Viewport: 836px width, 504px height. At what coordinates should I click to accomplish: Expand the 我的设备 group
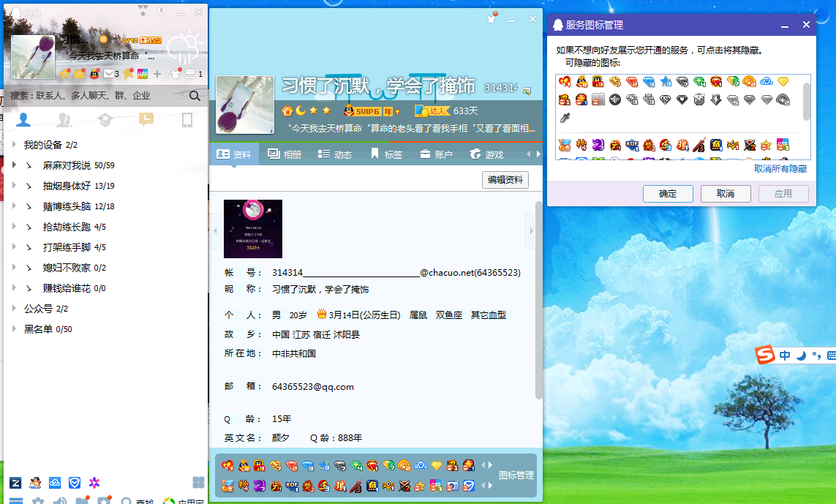click(15, 145)
